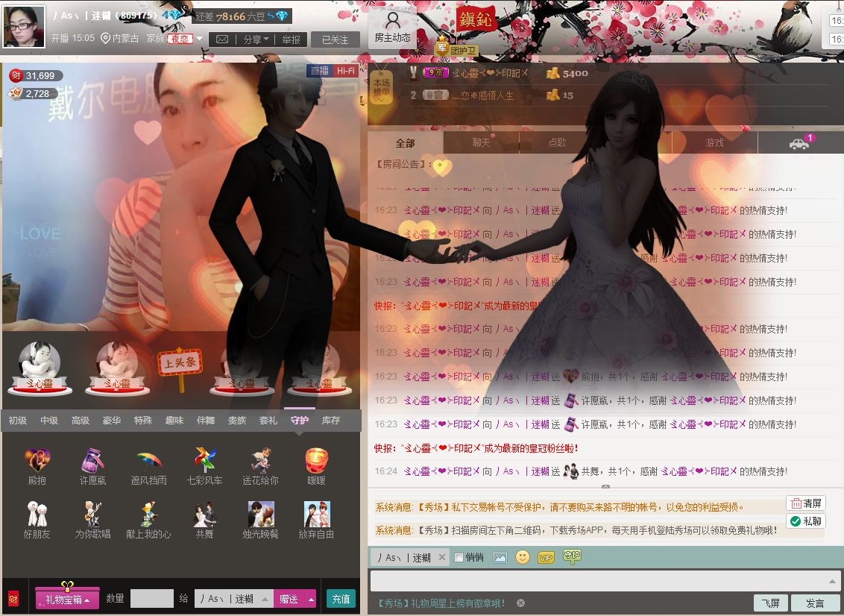Open the 礼物宝箱 gift box menu
The height and width of the screenshot is (616, 844).
pyautogui.click(x=68, y=599)
